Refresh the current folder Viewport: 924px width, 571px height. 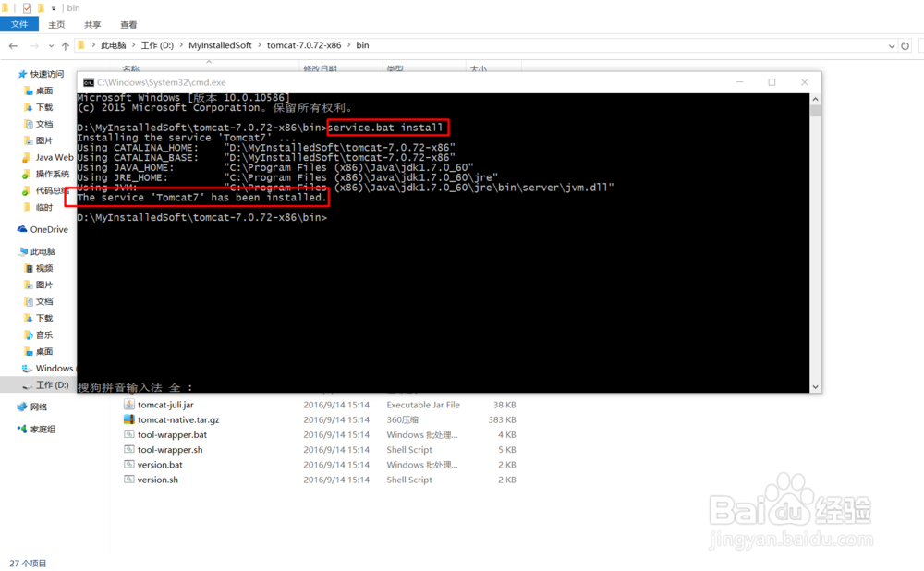[906, 46]
